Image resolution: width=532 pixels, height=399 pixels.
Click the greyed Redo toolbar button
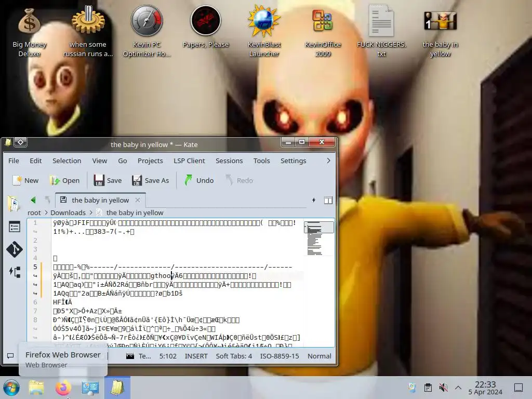(x=240, y=180)
